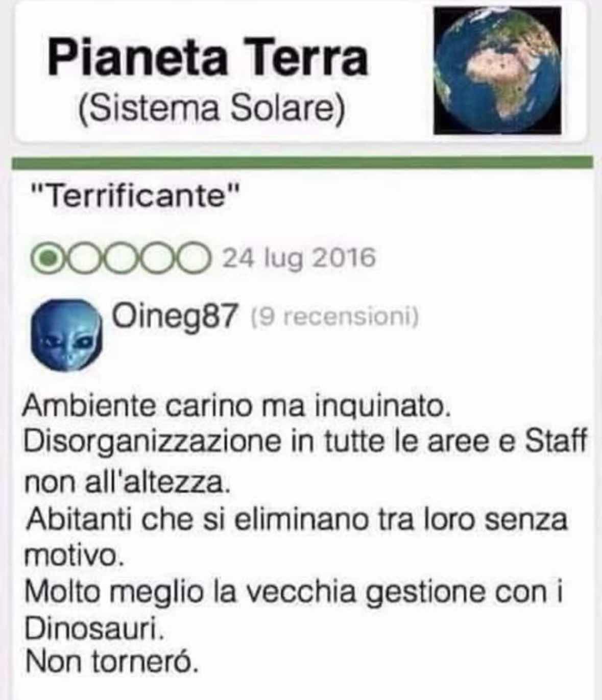
Task: Open the "Terrificante" review title
Action: tap(135, 195)
